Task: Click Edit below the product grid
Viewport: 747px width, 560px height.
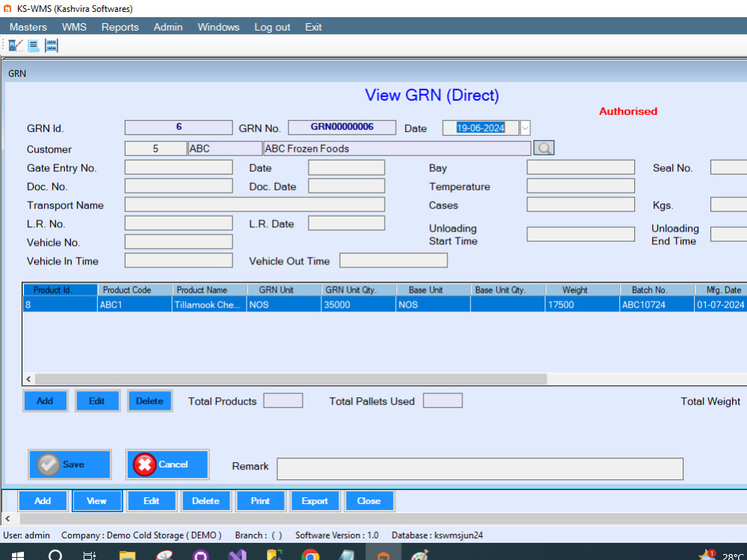Action: point(96,401)
